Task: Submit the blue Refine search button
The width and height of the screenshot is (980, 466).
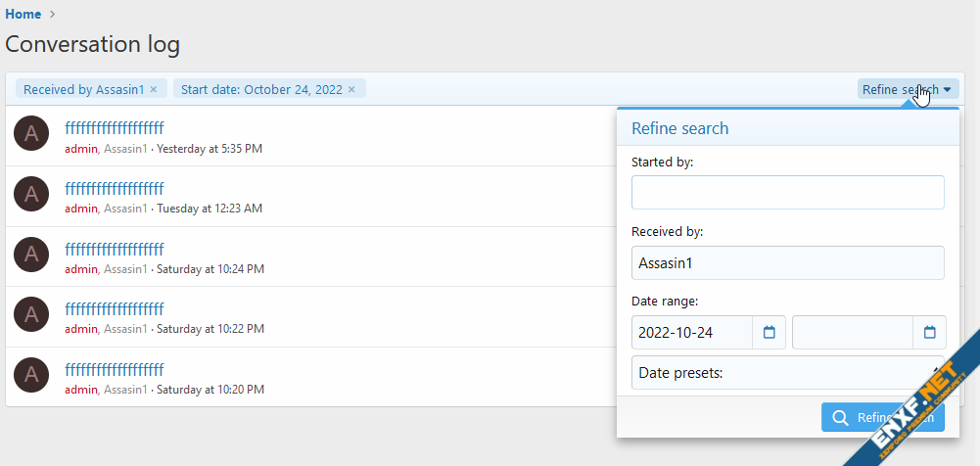Action: pyautogui.click(x=883, y=418)
